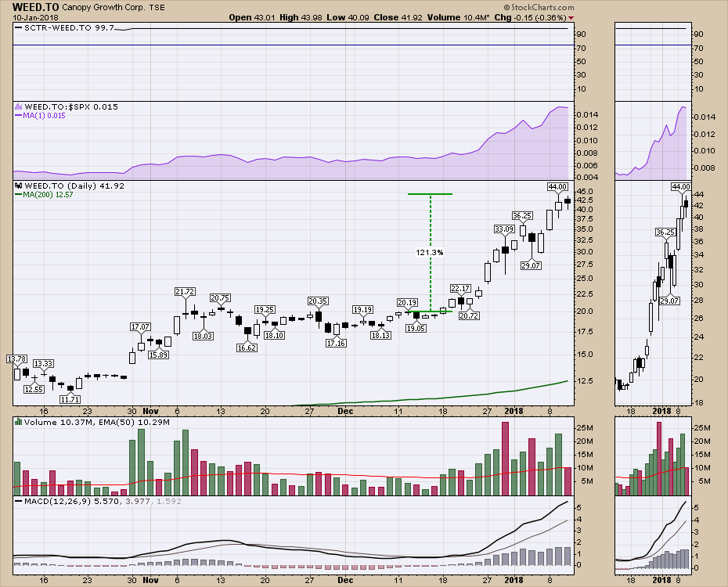The height and width of the screenshot is (587, 728).
Task: Click the 10-Jan-2018 chart date
Action: [35, 18]
